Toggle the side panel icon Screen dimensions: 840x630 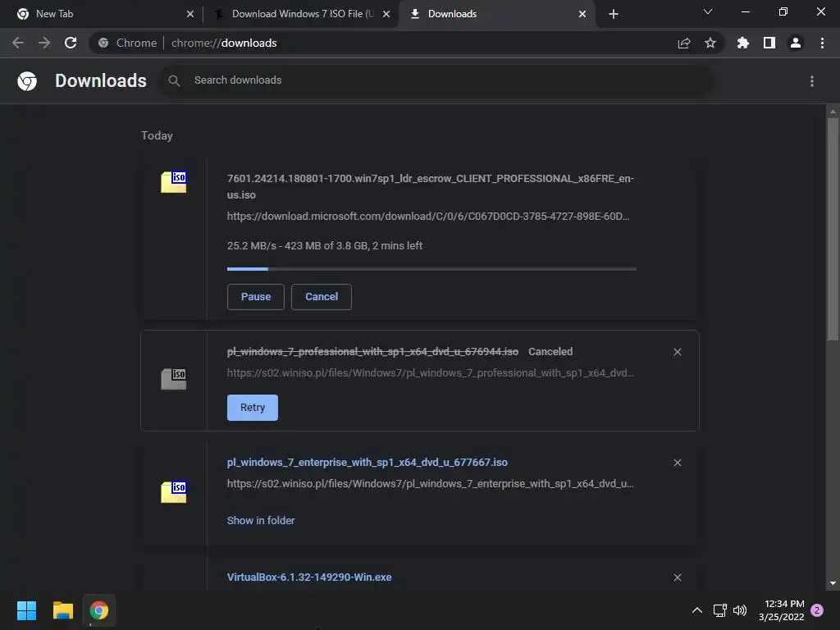769,43
